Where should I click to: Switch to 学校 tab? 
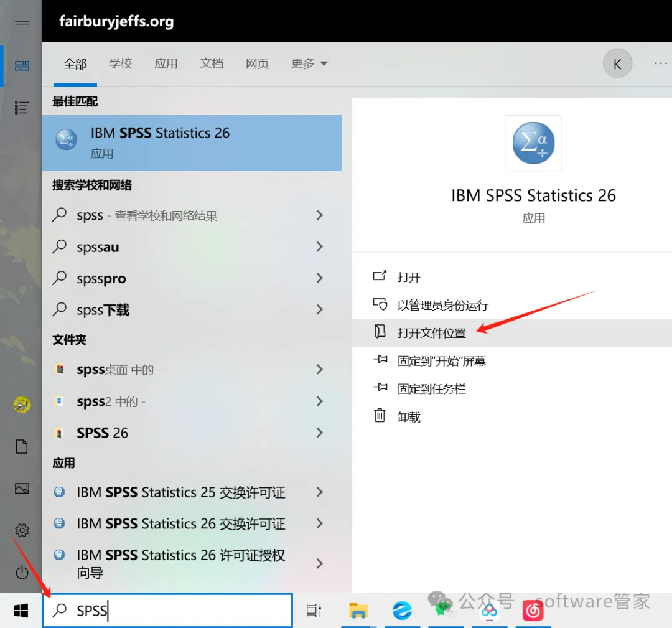[x=121, y=63]
